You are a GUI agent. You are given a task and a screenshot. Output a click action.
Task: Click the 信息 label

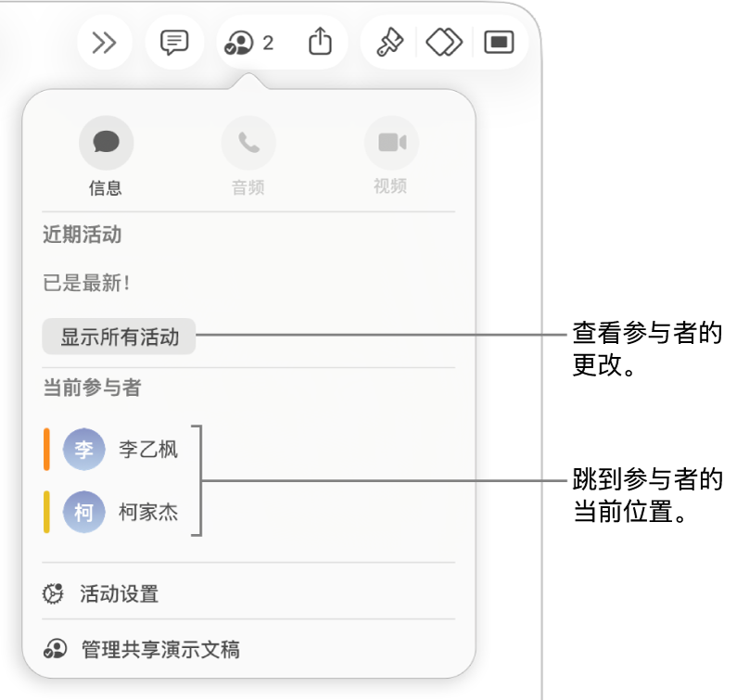106,188
